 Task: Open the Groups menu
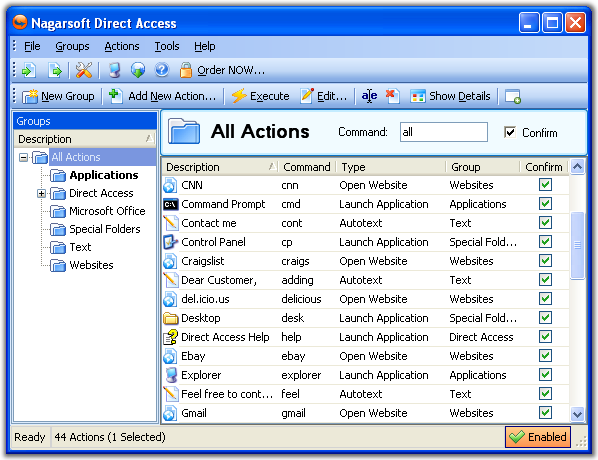coord(72,47)
